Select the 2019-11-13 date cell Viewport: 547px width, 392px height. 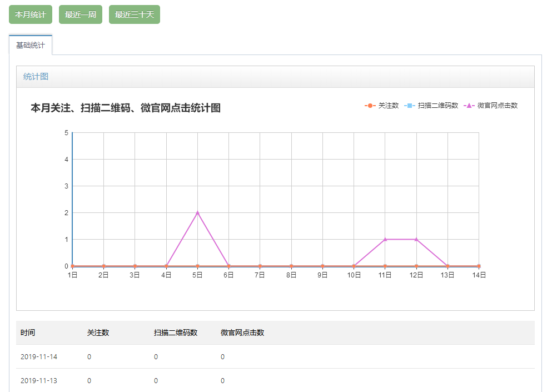click(x=39, y=380)
